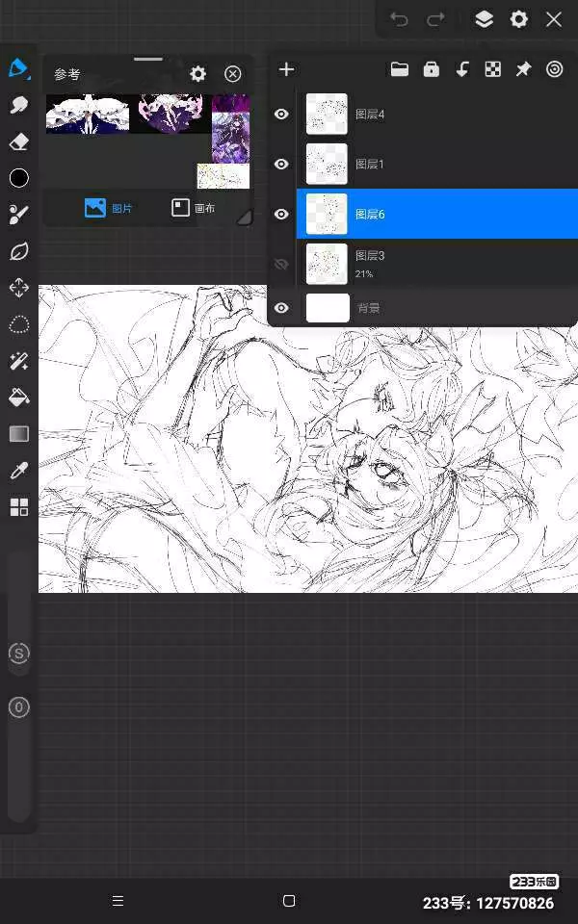Hide layer 图层4 with eye icon
This screenshot has height=924, width=578.
281,114
